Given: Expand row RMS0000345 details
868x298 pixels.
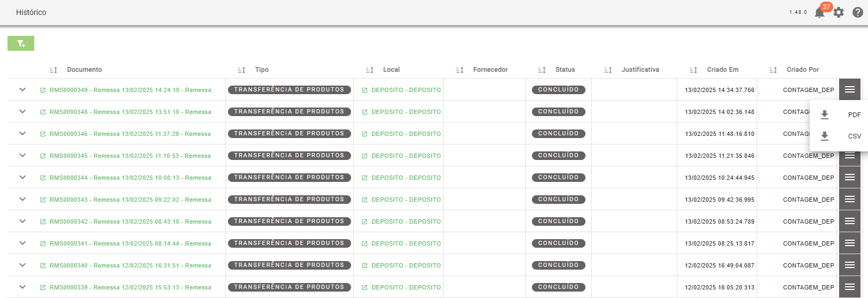Looking at the screenshot, I should pos(22,155).
